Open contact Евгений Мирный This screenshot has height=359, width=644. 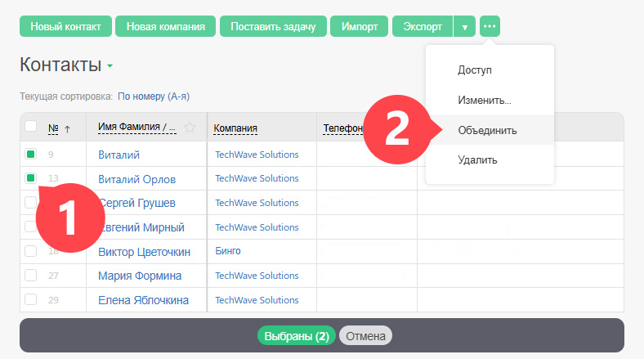(141, 227)
